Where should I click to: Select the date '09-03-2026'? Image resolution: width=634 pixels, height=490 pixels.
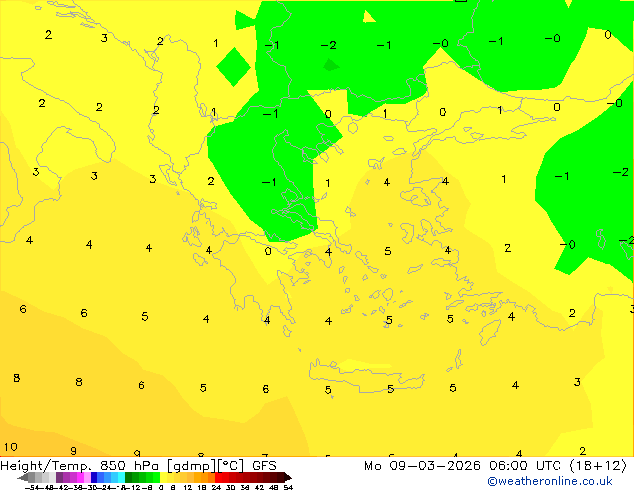435,466
